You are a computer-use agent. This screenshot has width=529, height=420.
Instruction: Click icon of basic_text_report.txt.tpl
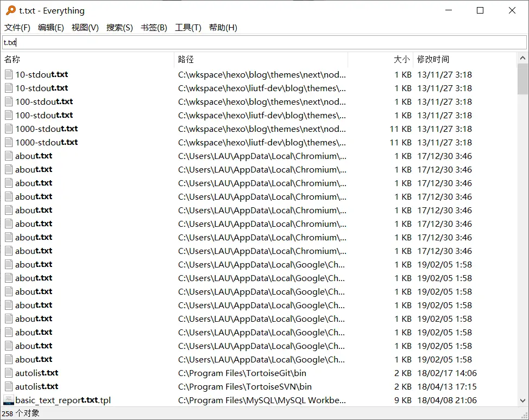[x=9, y=400]
